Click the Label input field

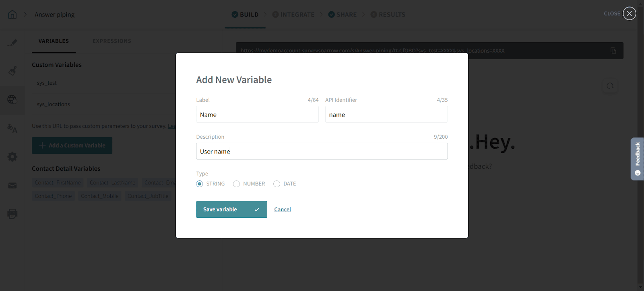pos(257,115)
